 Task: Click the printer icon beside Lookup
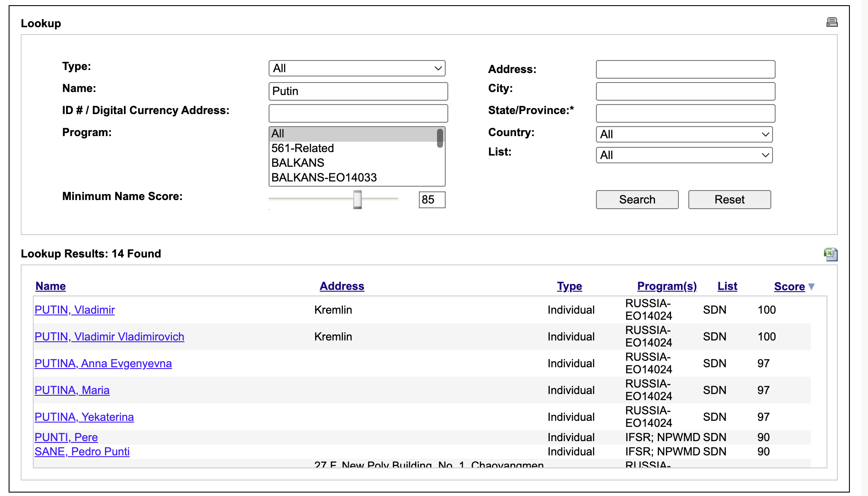[832, 22]
